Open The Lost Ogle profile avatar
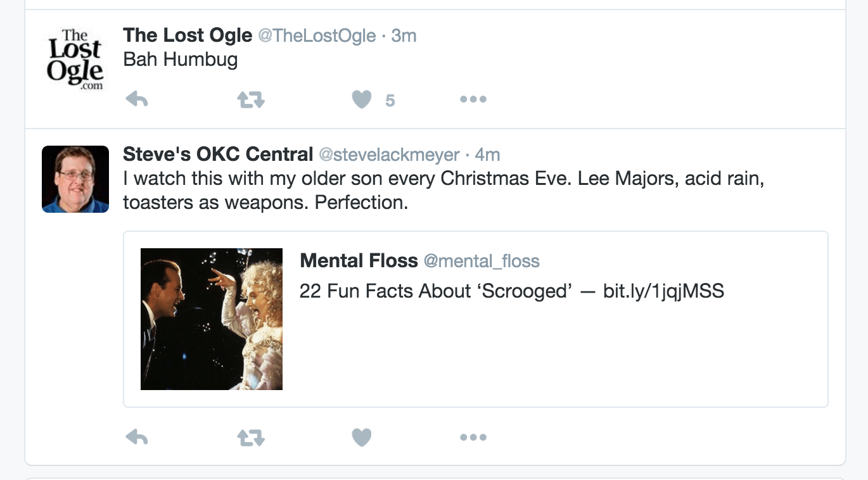The image size is (868, 480). point(75,60)
